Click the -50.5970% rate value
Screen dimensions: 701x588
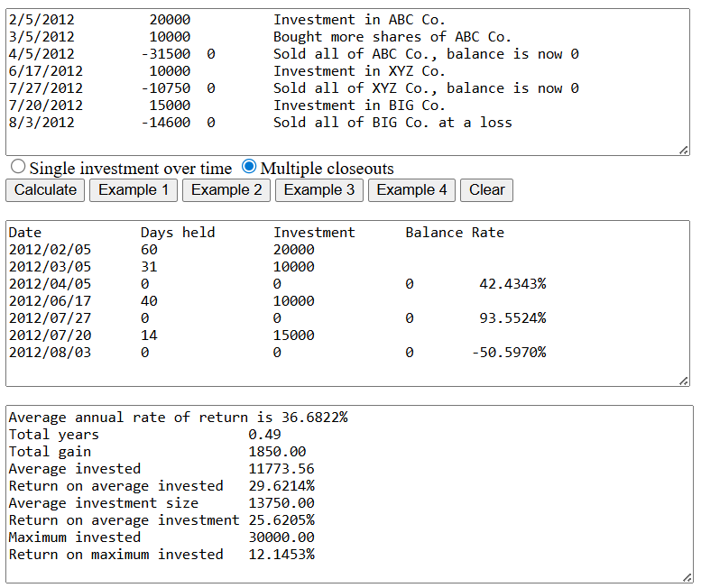(x=509, y=353)
